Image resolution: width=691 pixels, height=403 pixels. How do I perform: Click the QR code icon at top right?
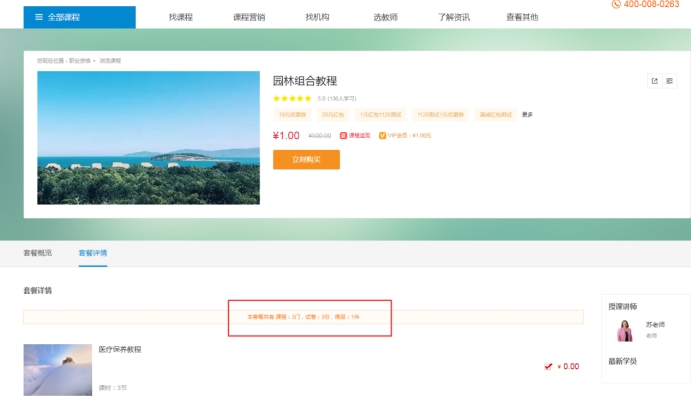click(x=669, y=81)
